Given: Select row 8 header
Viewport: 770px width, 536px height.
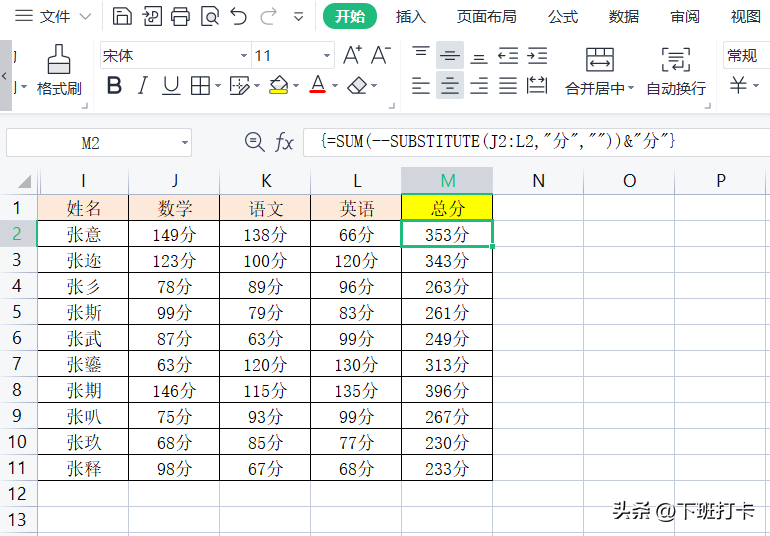Looking at the screenshot, I should point(18,390).
